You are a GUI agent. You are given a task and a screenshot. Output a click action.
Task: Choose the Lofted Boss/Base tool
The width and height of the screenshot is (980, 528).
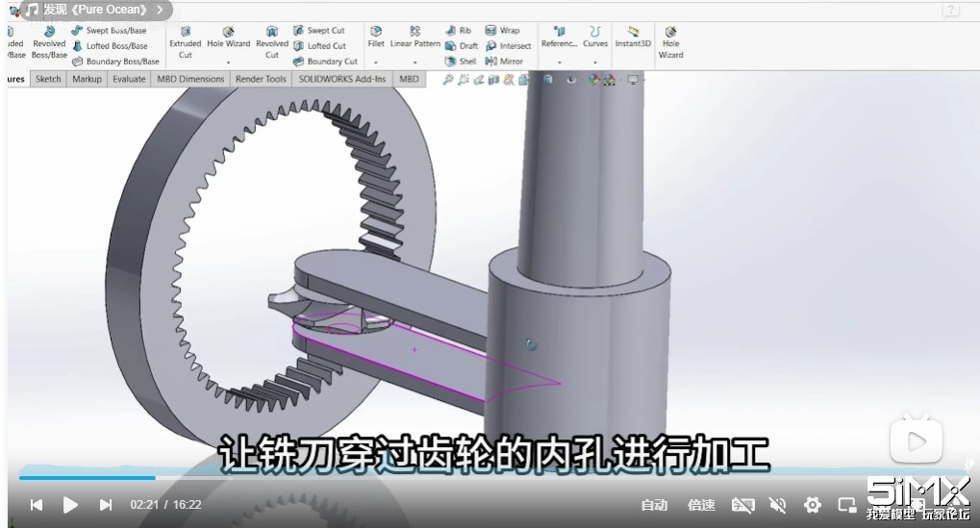pos(110,45)
